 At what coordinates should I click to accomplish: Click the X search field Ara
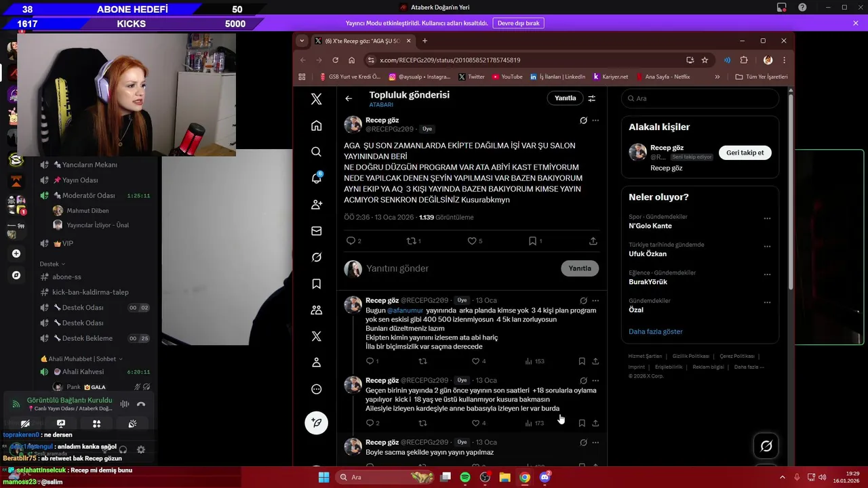[700, 98]
